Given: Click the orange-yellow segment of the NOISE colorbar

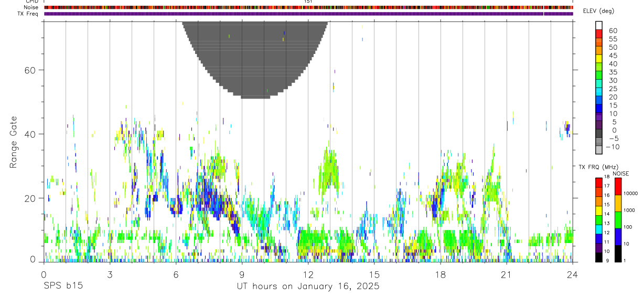Looking at the screenshot, I should [618, 203].
